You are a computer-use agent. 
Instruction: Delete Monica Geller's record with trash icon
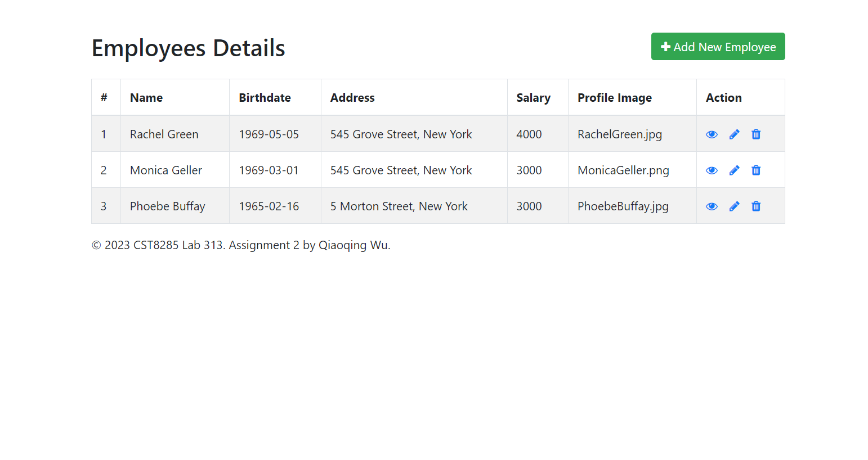pos(756,170)
